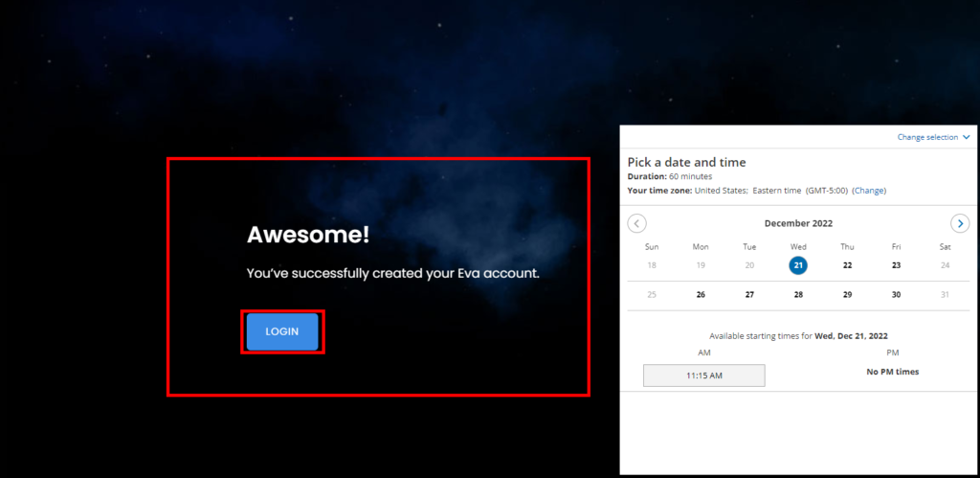
Task: Select December 21 in calendar
Action: tap(798, 265)
